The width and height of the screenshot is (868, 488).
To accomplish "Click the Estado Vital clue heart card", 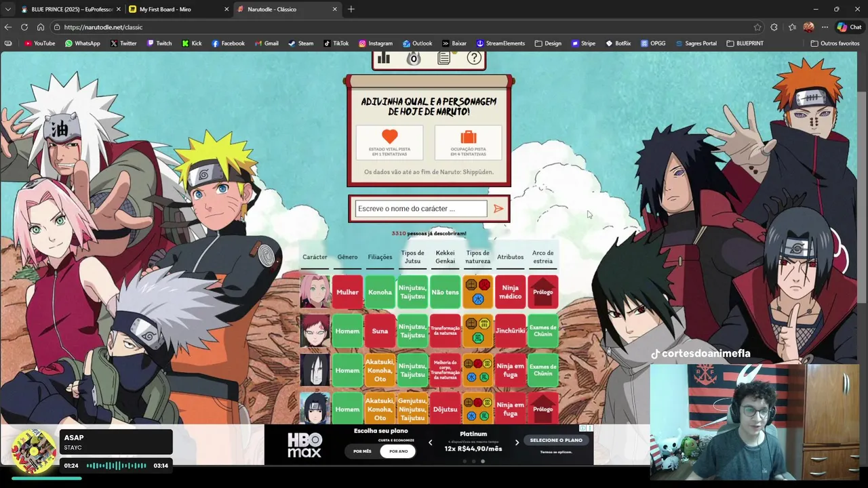I will pos(389,142).
